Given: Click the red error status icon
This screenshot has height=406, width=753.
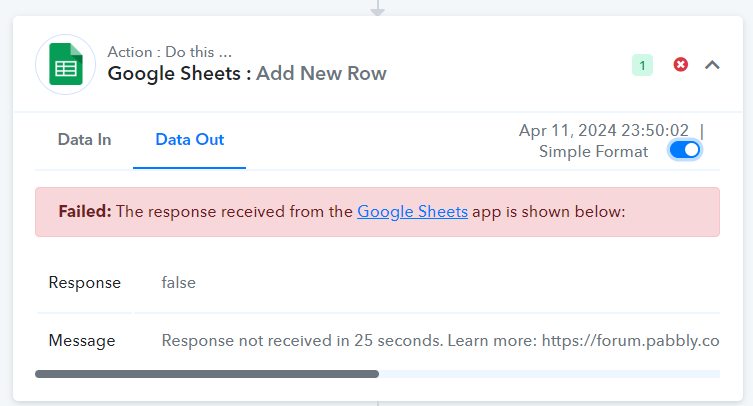Looking at the screenshot, I should tap(680, 64).
